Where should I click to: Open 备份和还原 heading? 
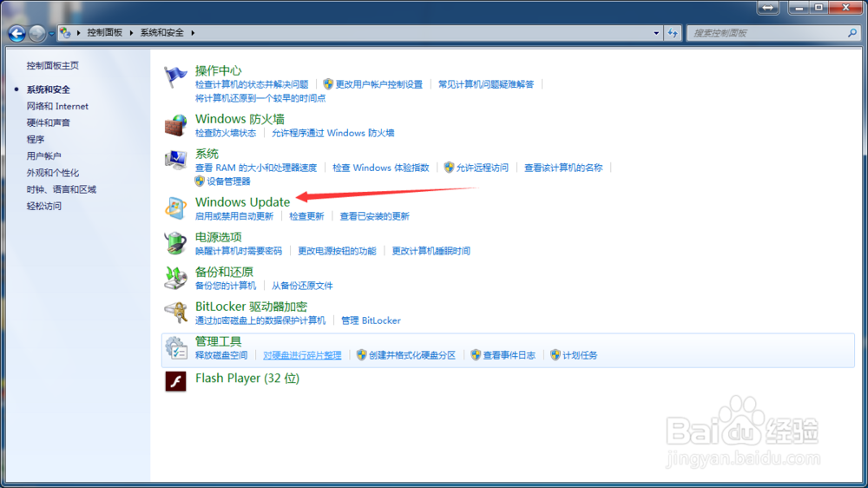[x=224, y=272]
